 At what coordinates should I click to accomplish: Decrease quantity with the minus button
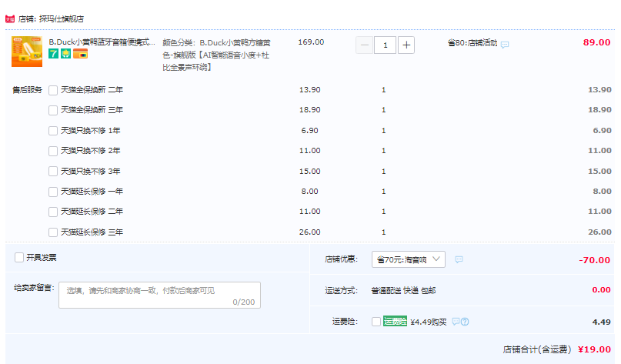[x=364, y=45]
